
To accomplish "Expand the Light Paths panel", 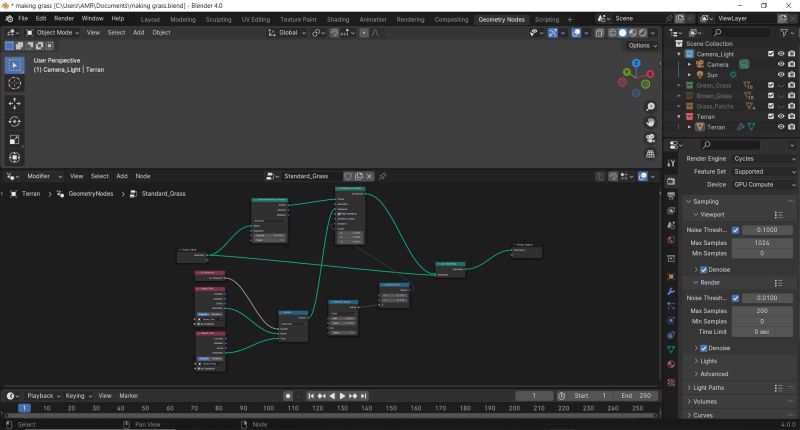I will (x=708, y=388).
